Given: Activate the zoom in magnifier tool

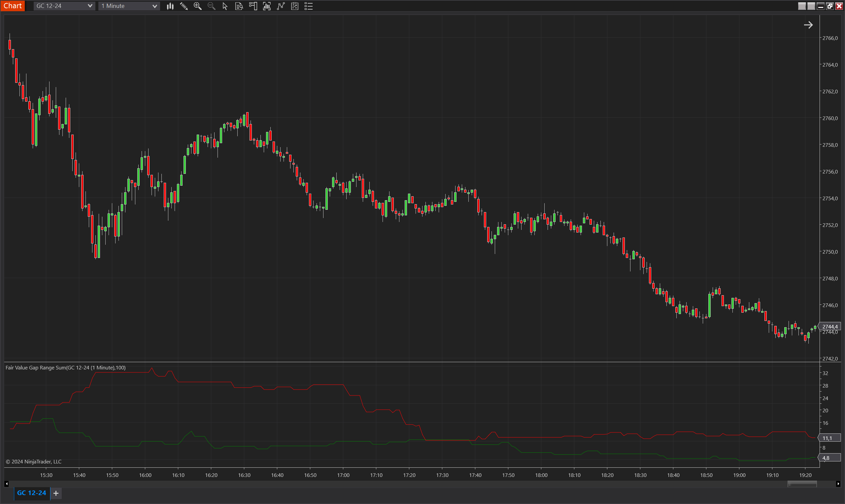Looking at the screenshot, I should coord(197,6).
